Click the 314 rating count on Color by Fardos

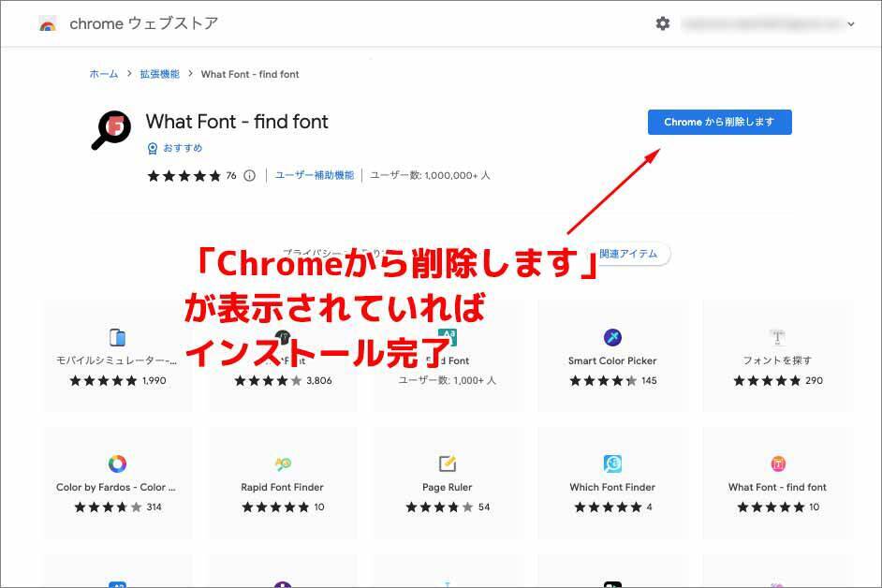(x=154, y=507)
